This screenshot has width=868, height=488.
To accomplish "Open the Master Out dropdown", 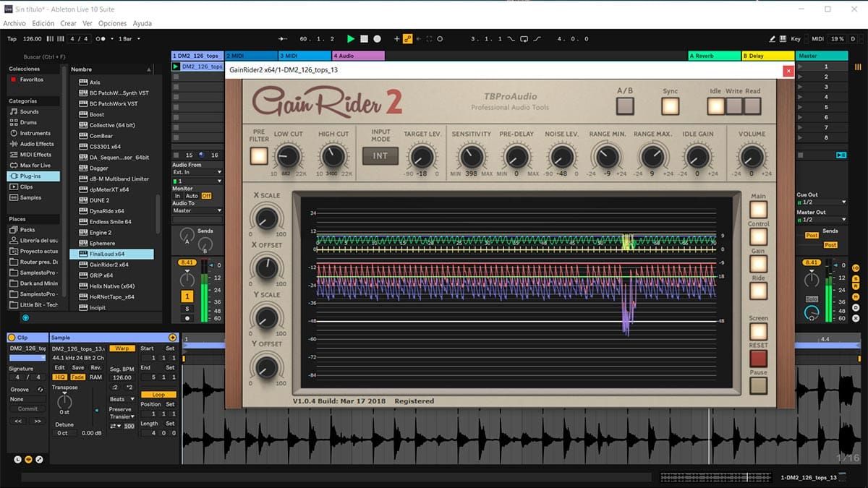I will pyautogui.click(x=821, y=219).
